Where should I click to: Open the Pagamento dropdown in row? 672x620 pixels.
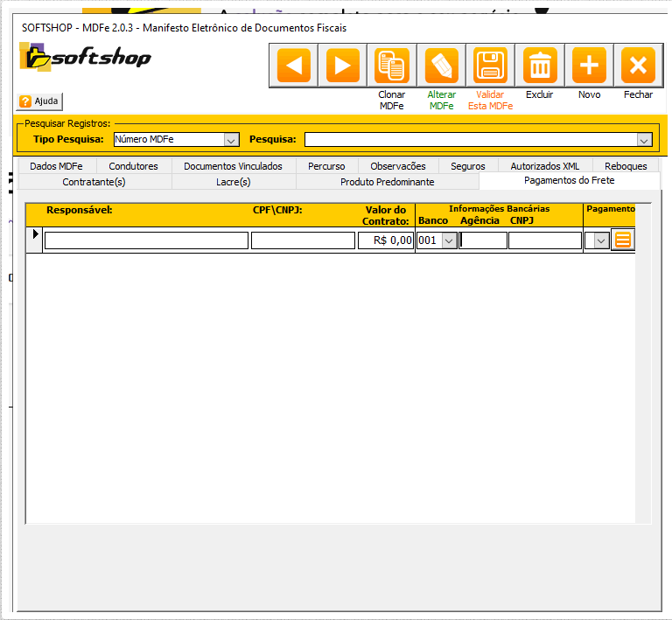coord(600,240)
